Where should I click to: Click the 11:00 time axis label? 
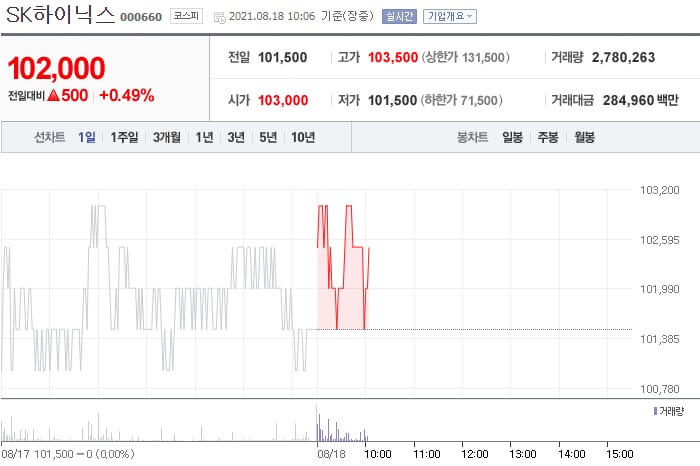[427, 454]
